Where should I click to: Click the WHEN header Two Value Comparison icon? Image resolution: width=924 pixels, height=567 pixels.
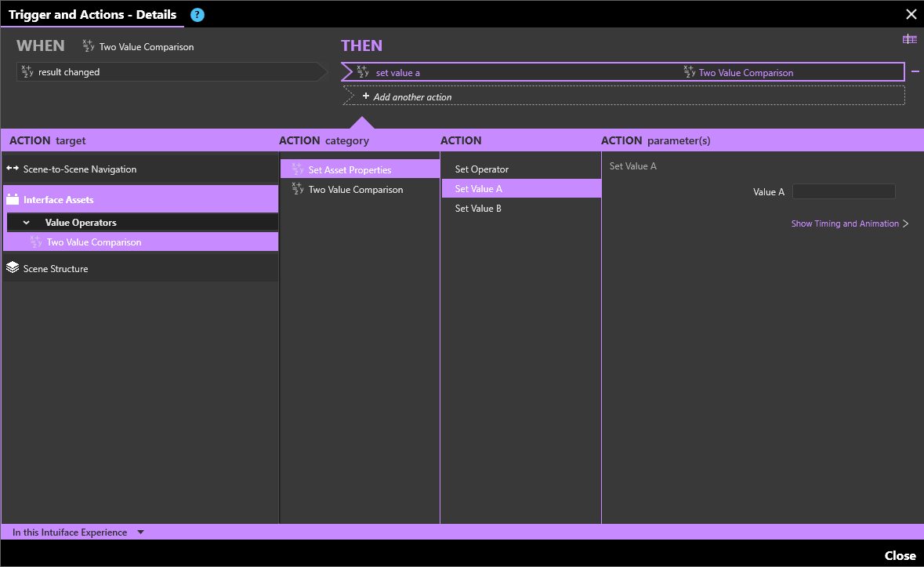pos(89,46)
